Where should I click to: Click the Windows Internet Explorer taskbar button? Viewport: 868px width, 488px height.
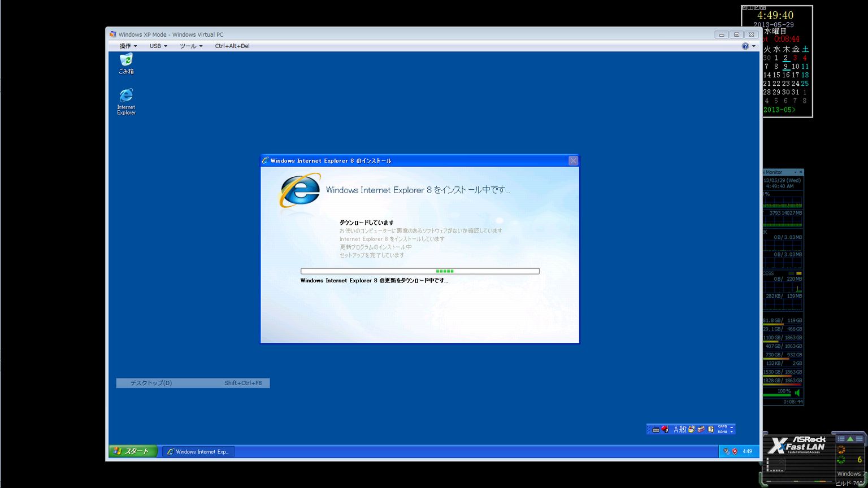tap(198, 452)
